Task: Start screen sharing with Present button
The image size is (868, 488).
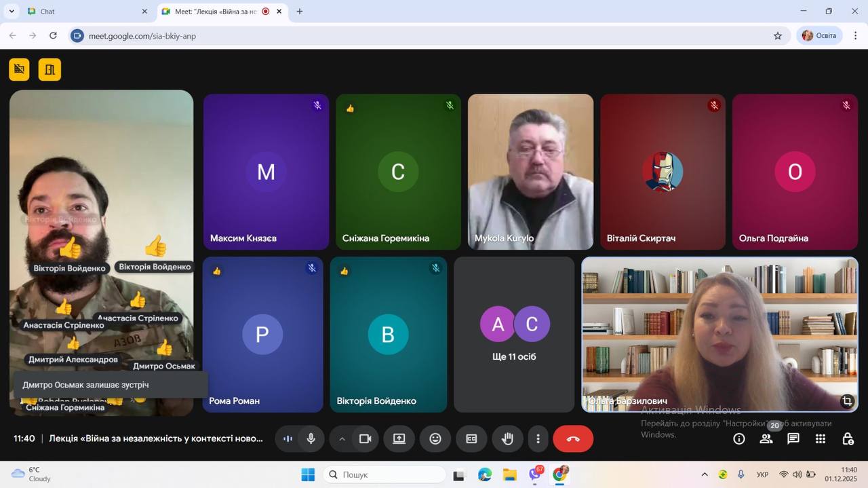Action: (399, 439)
